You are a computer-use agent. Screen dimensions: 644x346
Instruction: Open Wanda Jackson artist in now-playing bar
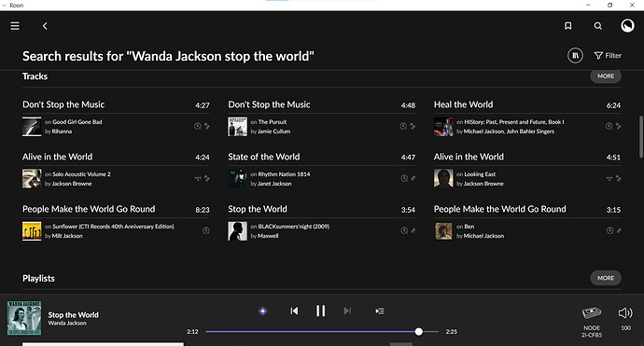point(67,323)
